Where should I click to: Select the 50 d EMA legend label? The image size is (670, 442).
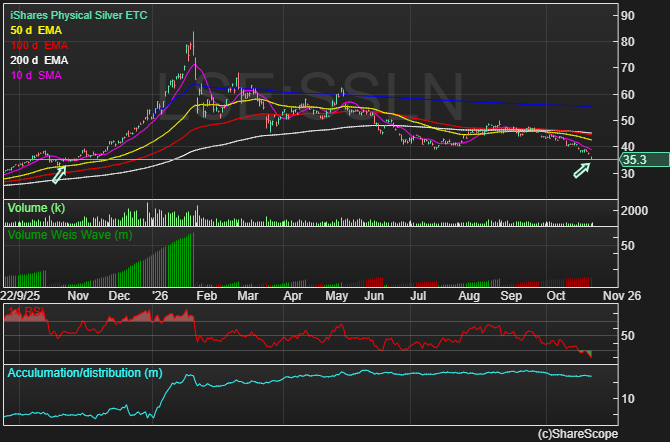[36, 30]
